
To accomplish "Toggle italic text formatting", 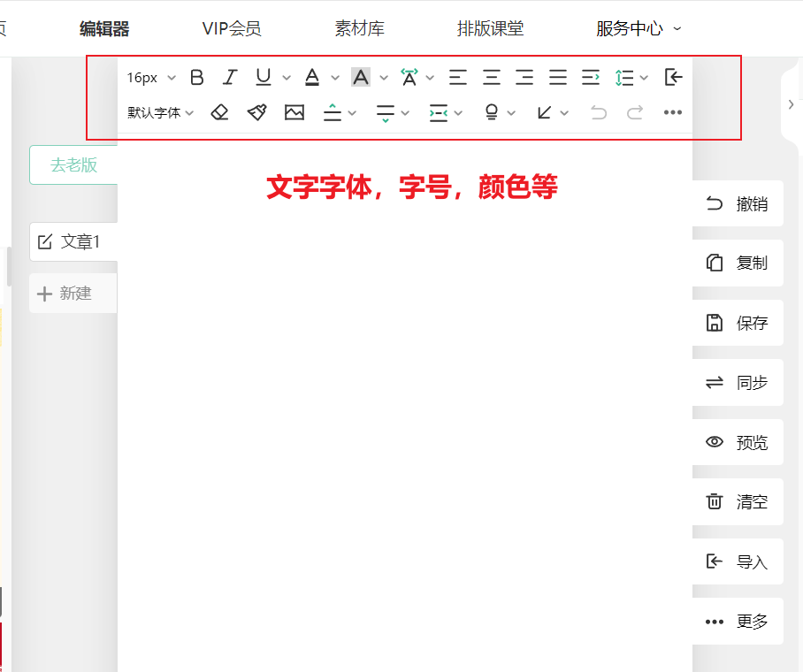I will [230, 78].
